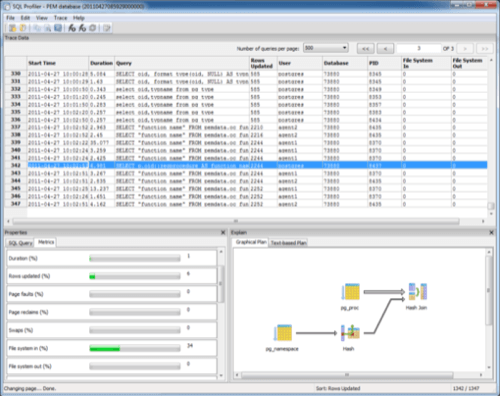
Task: Click the first fx filter icon
Action: [x=72, y=28]
